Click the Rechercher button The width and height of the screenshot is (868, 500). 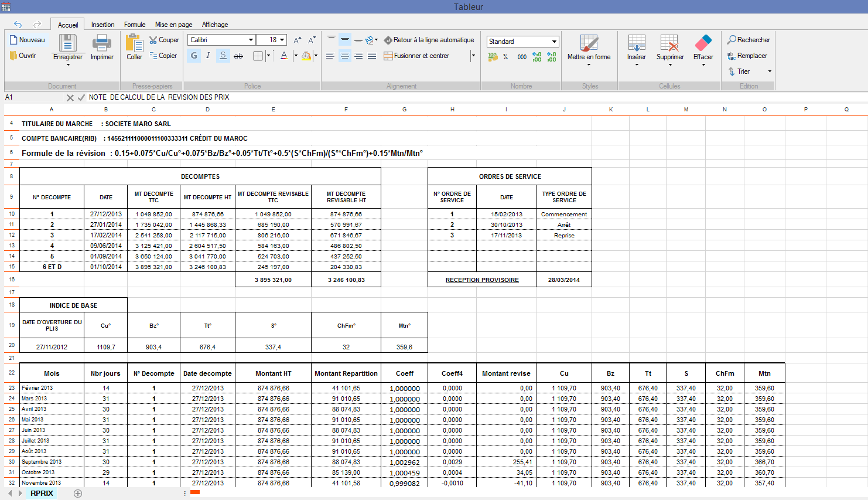(749, 40)
